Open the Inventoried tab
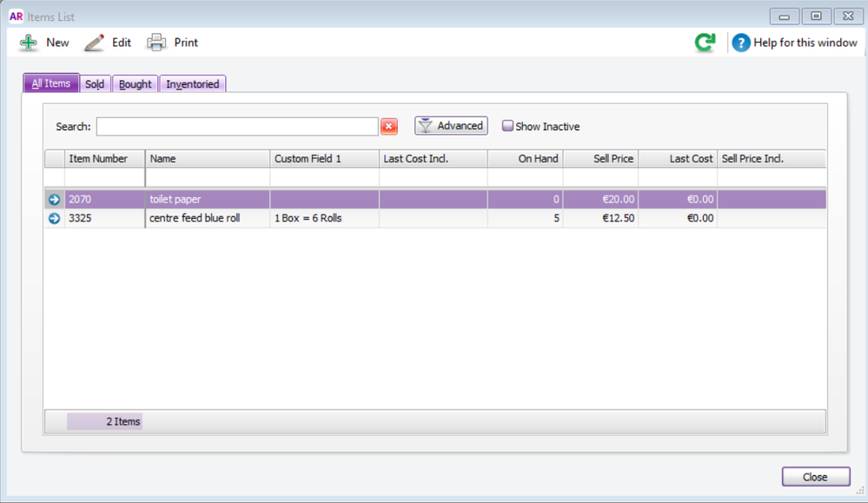The image size is (868, 503). [193, 84]
